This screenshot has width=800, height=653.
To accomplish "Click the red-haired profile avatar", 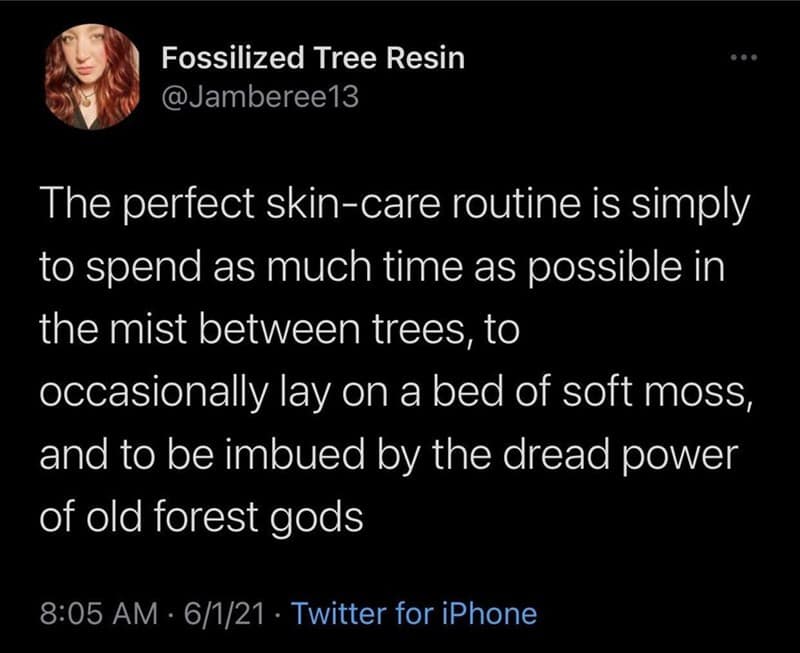I will [93, 77].
